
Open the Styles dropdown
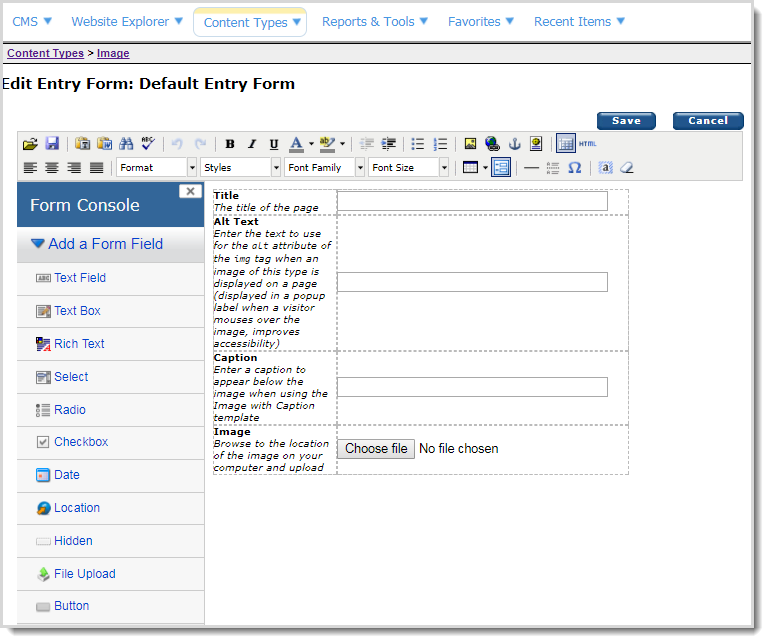(x=241, y=168)
